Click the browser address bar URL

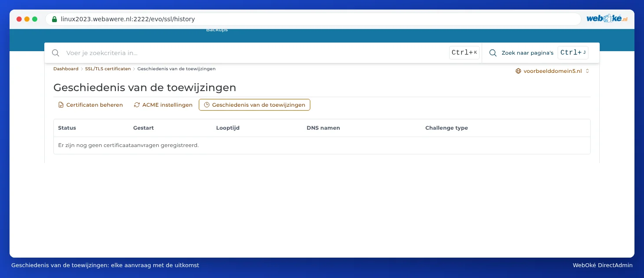click(128, 19)
